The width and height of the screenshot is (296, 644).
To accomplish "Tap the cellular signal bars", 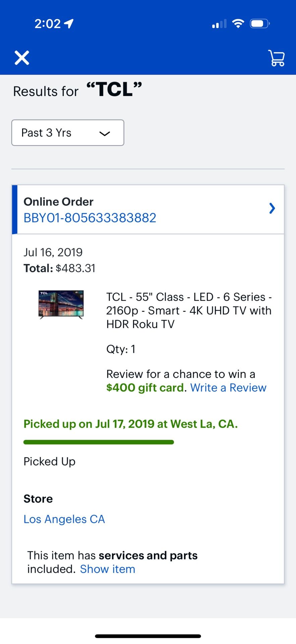I will [219, 24].
